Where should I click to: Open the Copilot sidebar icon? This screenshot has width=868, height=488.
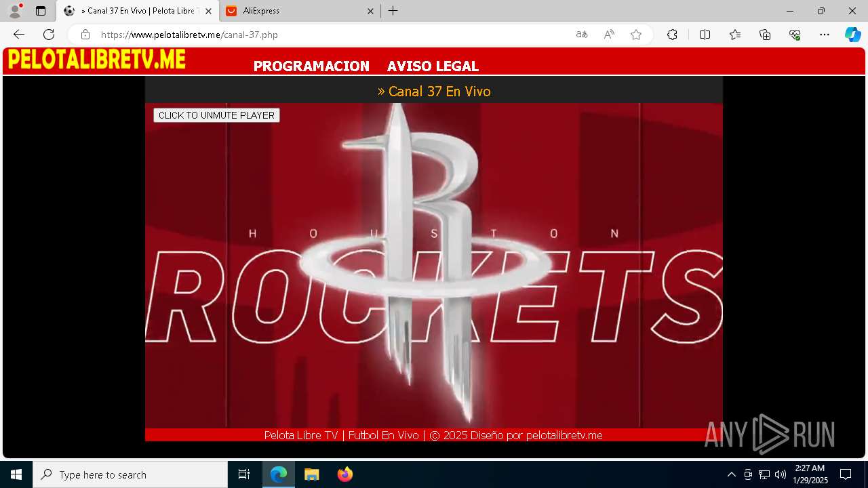(x=852, y=35)
